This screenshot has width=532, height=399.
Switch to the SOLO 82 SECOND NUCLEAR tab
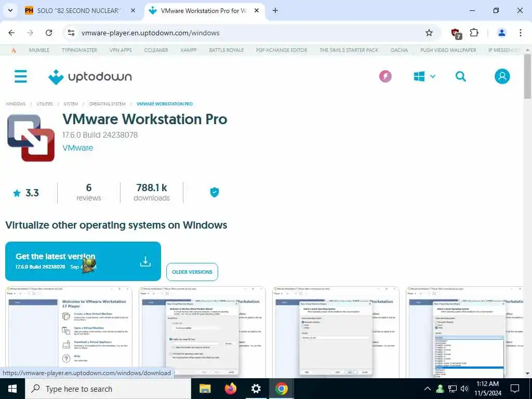coord(78,10)
